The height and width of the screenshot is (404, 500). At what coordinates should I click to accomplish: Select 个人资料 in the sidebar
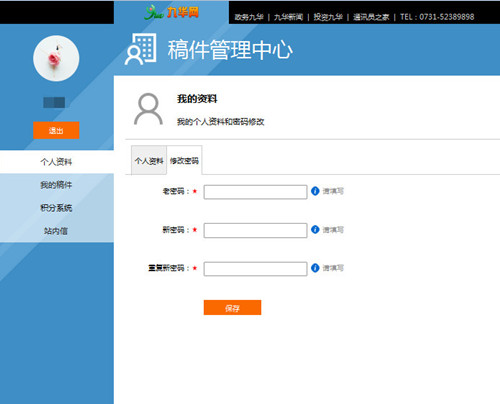tap(57, 162)
